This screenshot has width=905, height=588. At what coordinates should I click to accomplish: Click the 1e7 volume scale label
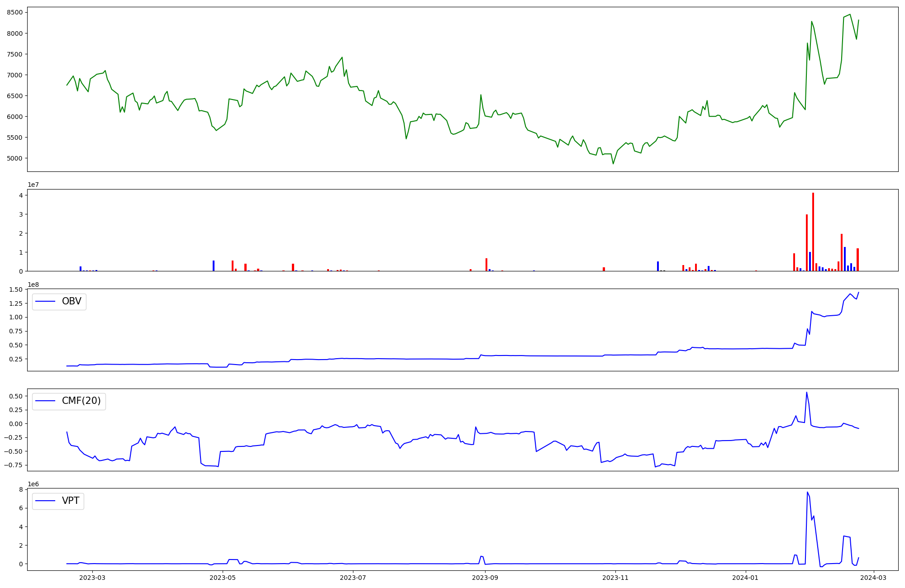[33, 185]
